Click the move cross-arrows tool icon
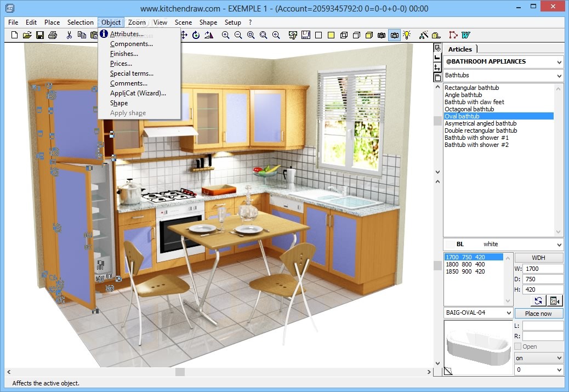569x392 pixels. pos(184,35)
